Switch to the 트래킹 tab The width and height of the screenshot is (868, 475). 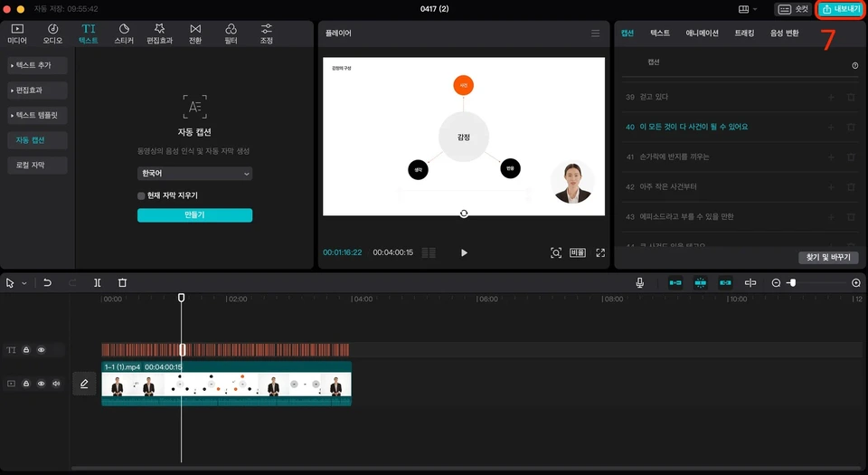744,33
